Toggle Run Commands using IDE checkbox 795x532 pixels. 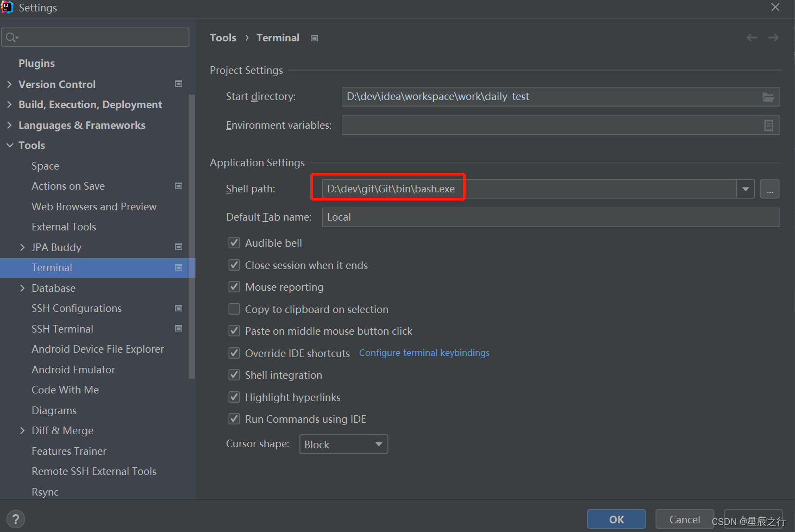pyautogui.click(x=234, y=419)
